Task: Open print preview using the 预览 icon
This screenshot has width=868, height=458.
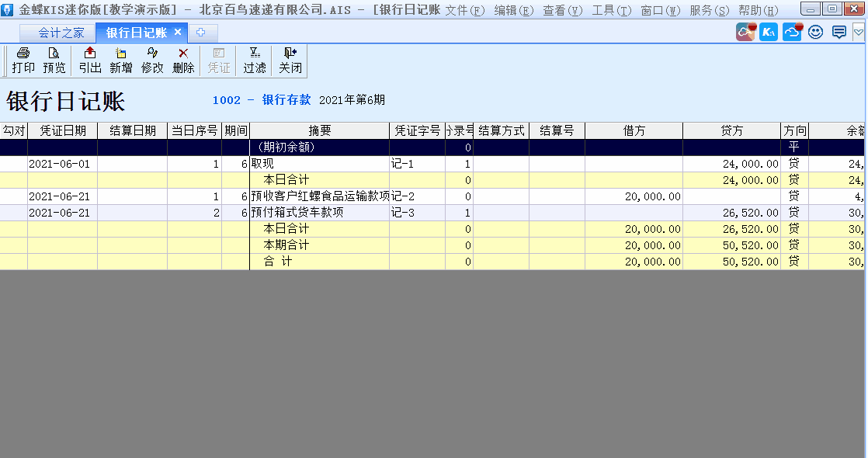Action: (x=54, y=60)
